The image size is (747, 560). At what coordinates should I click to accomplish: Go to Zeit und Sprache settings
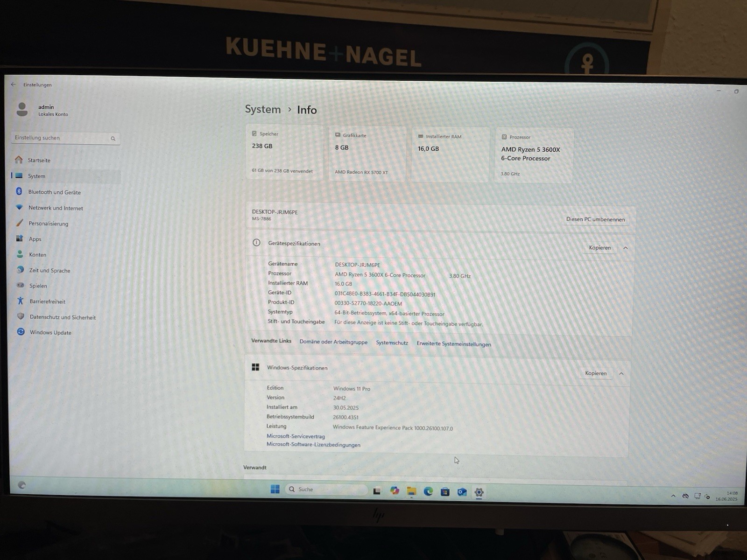click(x=49, y=270)
